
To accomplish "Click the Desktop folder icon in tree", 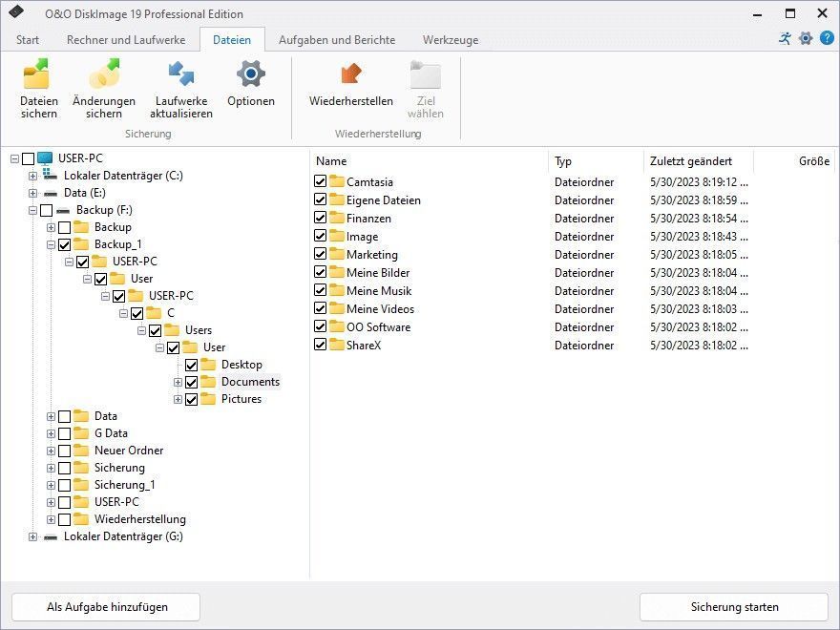I will [x=208, y=365].
